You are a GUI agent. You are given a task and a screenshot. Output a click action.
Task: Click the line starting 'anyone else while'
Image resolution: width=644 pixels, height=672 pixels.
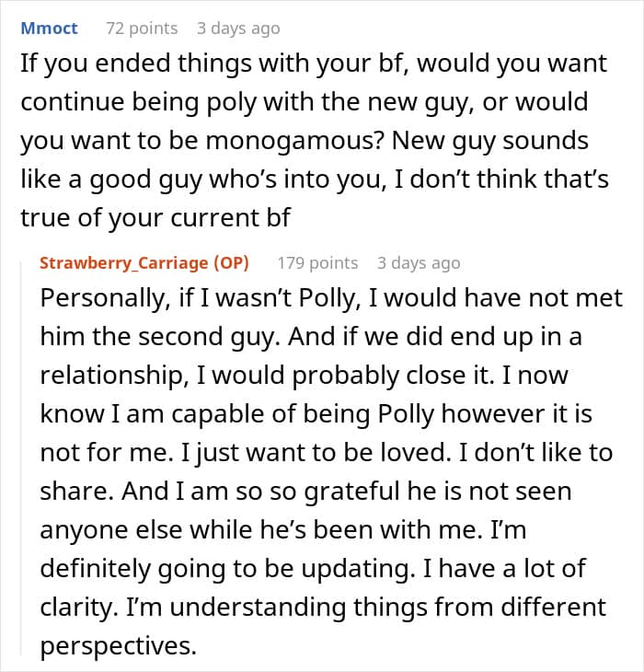[283, 530]
